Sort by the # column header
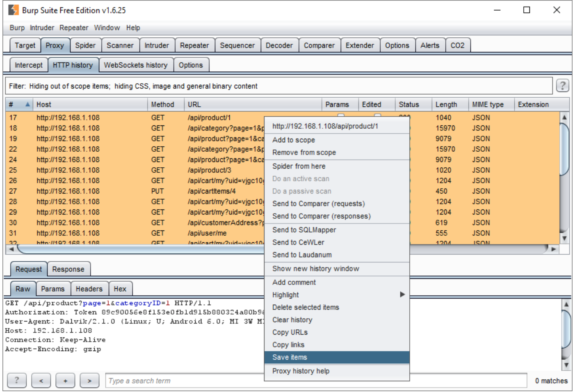 [x=19, y=105]
